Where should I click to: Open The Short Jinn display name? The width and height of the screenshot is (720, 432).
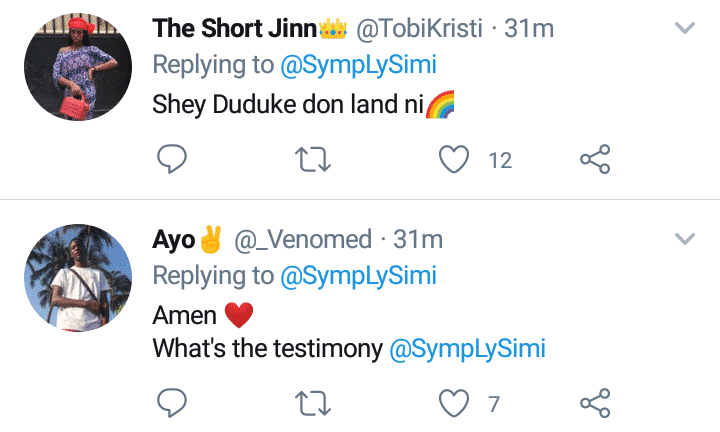[x=237, y=28]
